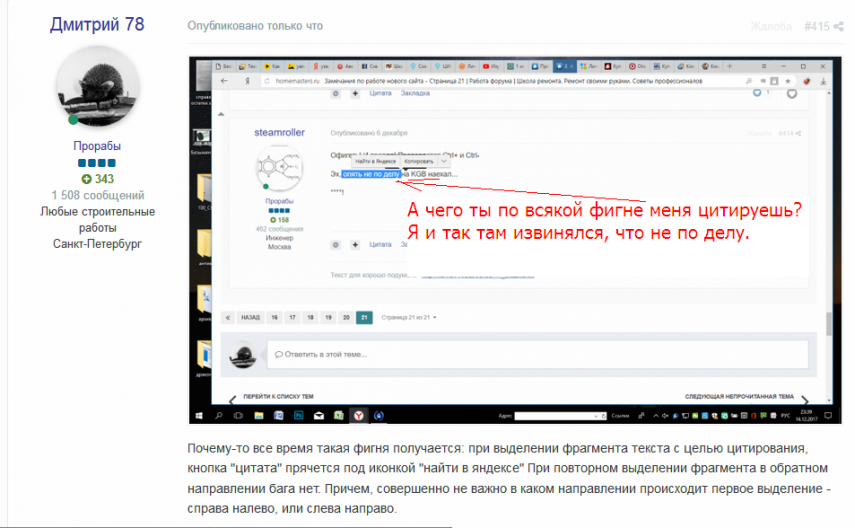In embedded screenshot, click 'Найти в Яндексе' popup
The image size is (855, 528).
pos(375,161)
